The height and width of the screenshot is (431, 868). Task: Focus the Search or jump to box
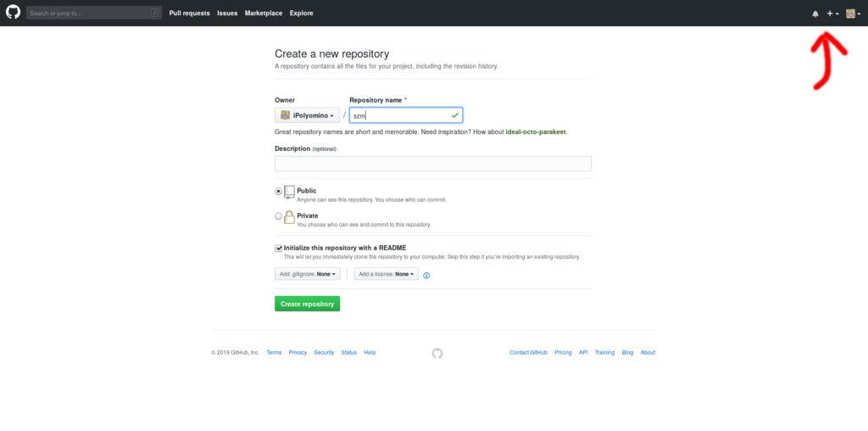click(x=94, y=13)
